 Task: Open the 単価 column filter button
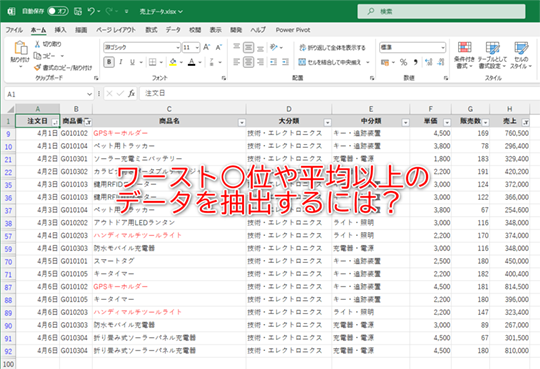[x=447, y=122]
